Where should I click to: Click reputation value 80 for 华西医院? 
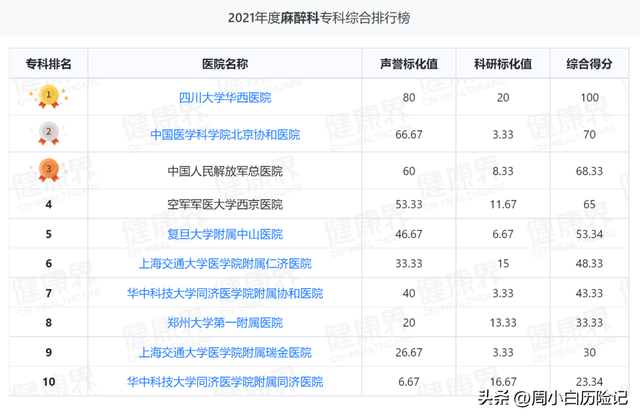click(409, 98)
